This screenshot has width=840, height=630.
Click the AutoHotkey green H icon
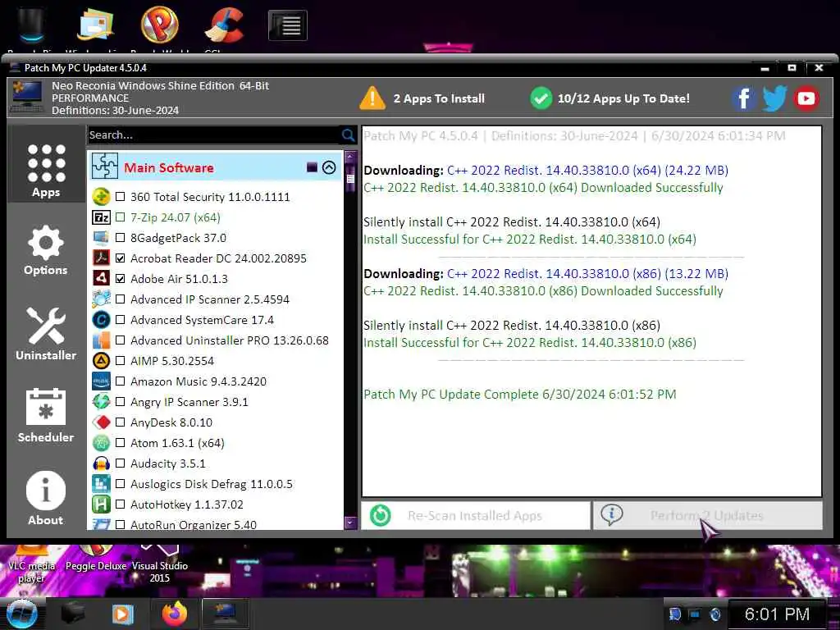(101, 504)
